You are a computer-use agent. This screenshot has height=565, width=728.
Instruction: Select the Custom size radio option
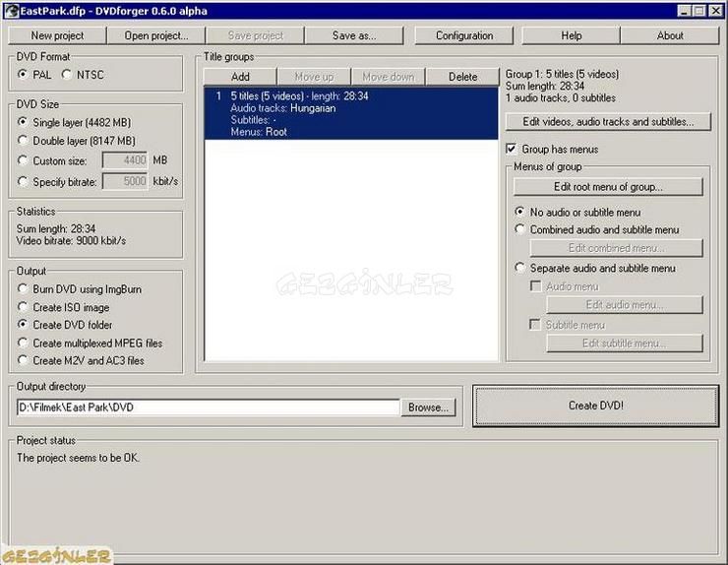(24, 160)
